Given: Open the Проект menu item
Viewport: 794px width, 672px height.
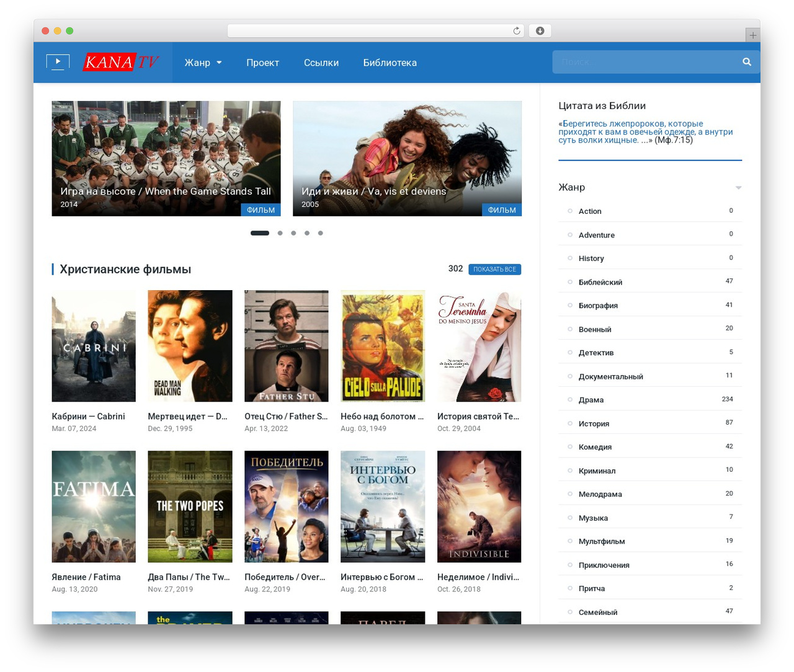Looking at the screenshot, I should 262,63.
